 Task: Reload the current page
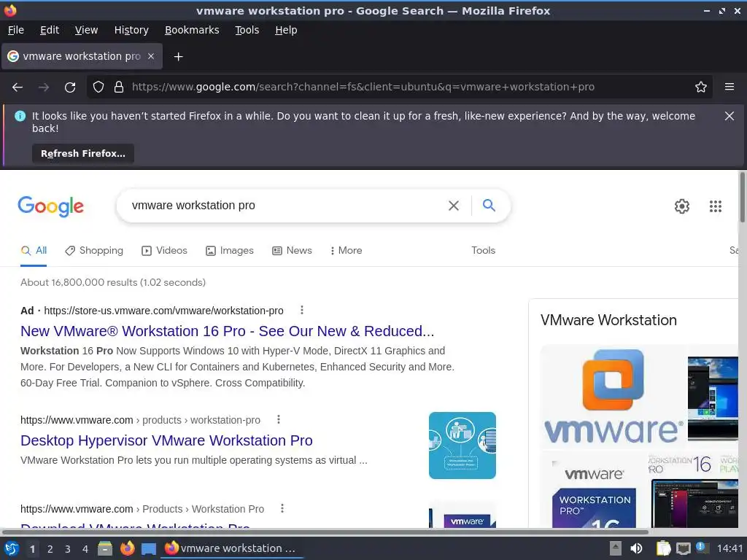coord(70,87)
